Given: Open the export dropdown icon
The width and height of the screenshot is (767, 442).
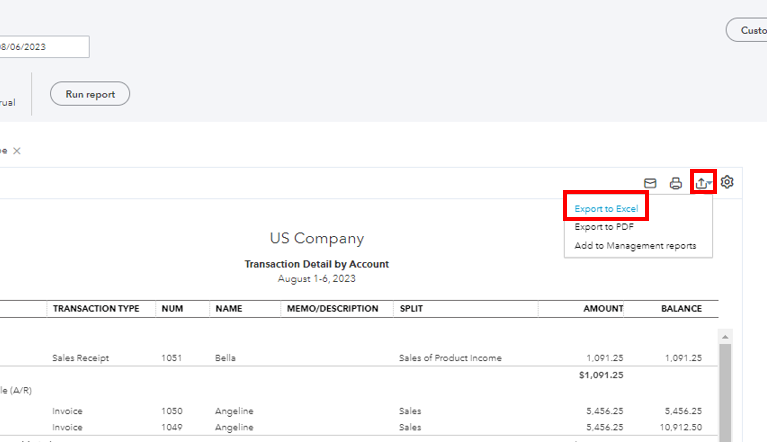Looking at the screenshot, I should click(x=703, y=183).
